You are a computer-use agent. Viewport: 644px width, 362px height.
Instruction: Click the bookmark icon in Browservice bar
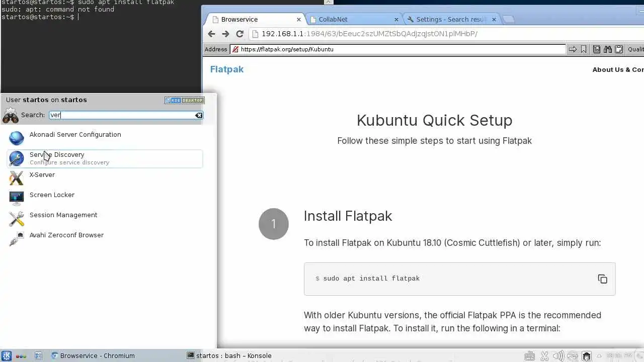tap(584, 49)
